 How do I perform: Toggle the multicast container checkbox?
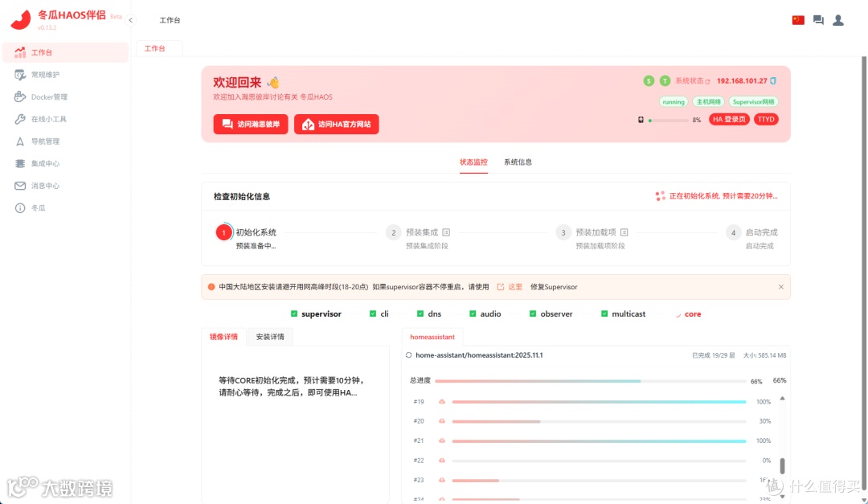pyautogui.click(x=603, y=313)
